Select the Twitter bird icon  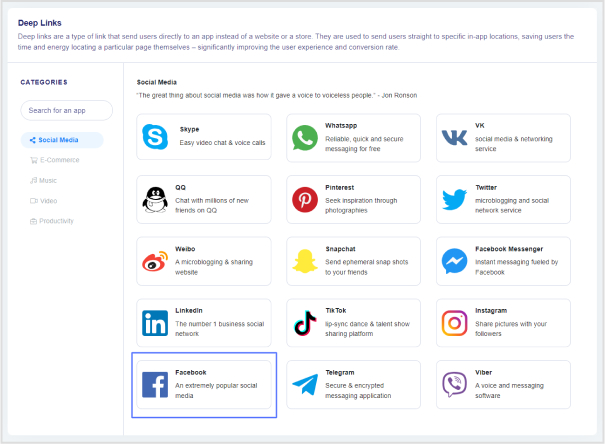[455, 199]
